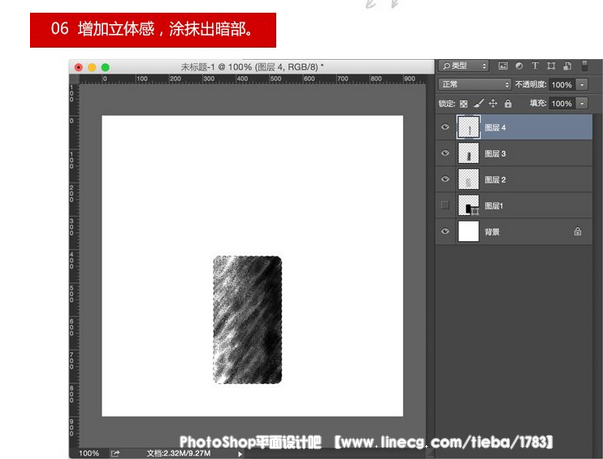Click the shape layer filter icon
Image resolution: width=603 pixels, height=459 pixels.
pyautogui.click(x=550, y=66)
